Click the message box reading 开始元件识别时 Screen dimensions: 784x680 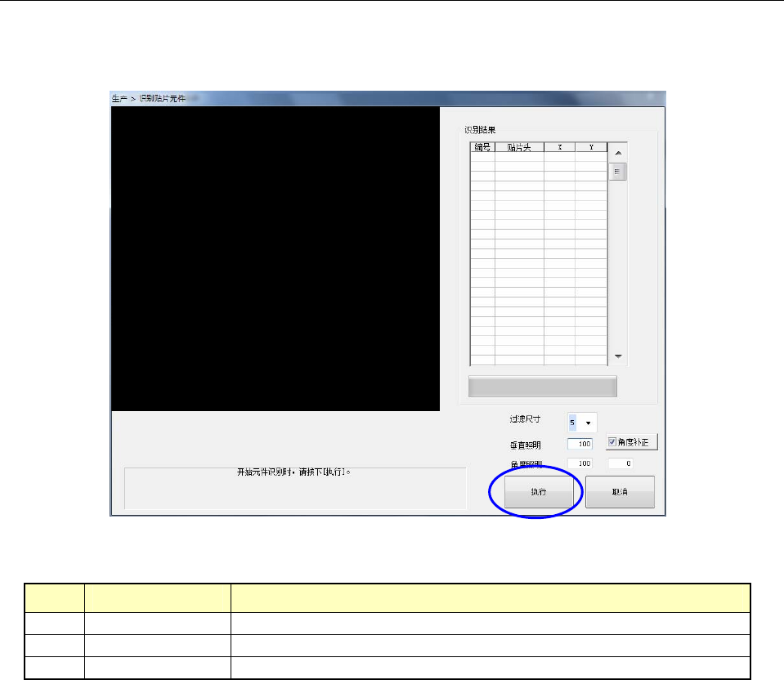295,489
